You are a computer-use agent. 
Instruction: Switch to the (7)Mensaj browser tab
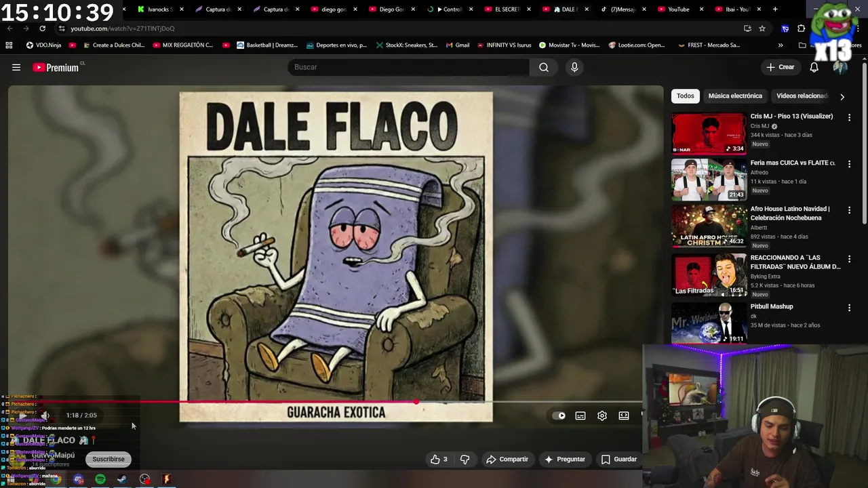pos(623,9)
